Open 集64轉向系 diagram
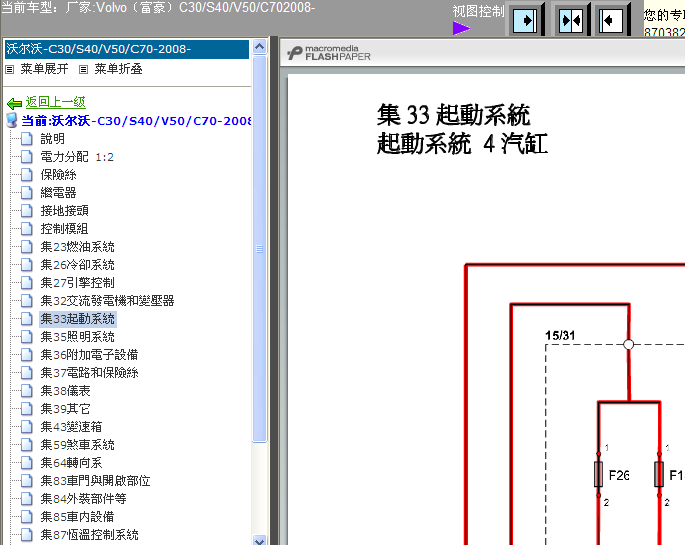Viewport: 685px width, 545px height. [71, 462]
